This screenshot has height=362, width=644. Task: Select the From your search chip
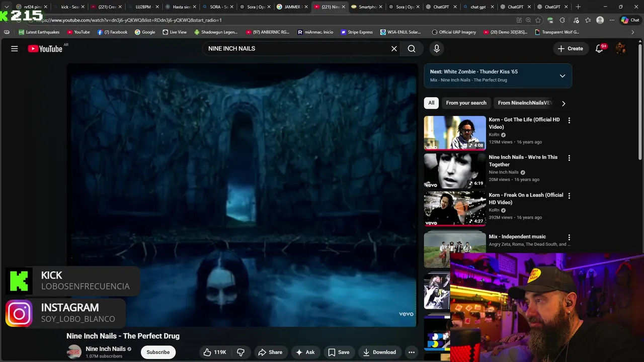pyautogui.click(x=466, y=103)
